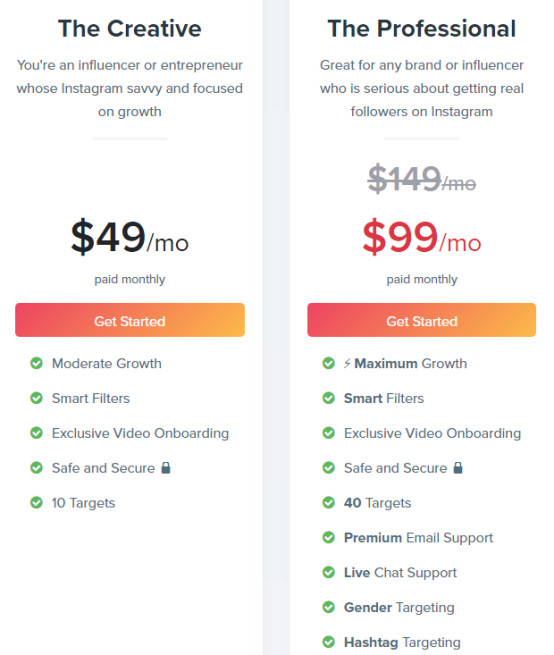Click Smart Filters text in Creative list
Viewport: 554px width, 655px height.
tap(91, 398)
